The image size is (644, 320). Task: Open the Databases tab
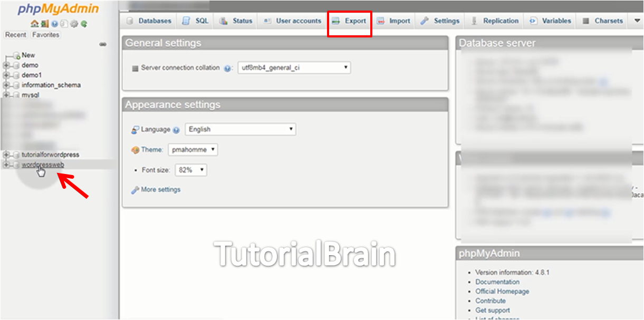click(x=149, y=21)
